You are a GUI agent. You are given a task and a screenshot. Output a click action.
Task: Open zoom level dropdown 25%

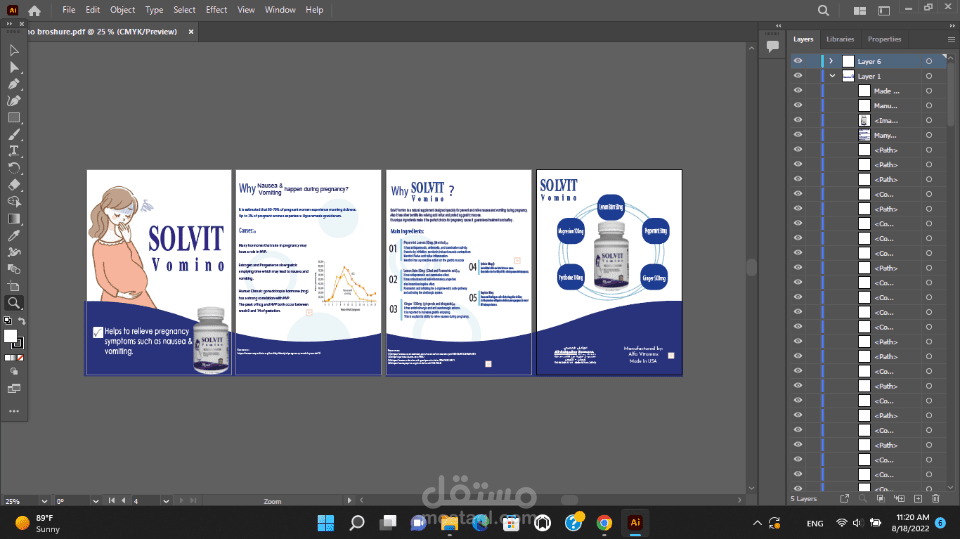(x=44, y=501)
